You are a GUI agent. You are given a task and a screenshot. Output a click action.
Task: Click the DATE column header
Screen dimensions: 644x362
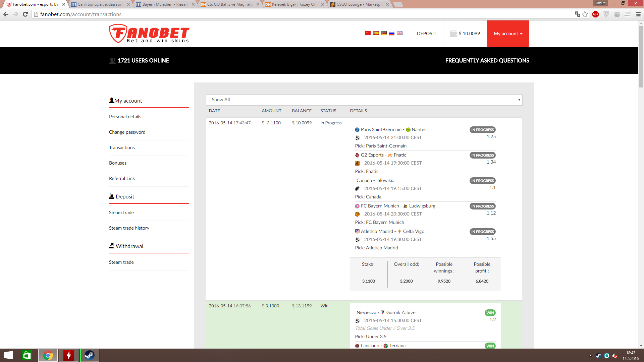pos(214,111)
